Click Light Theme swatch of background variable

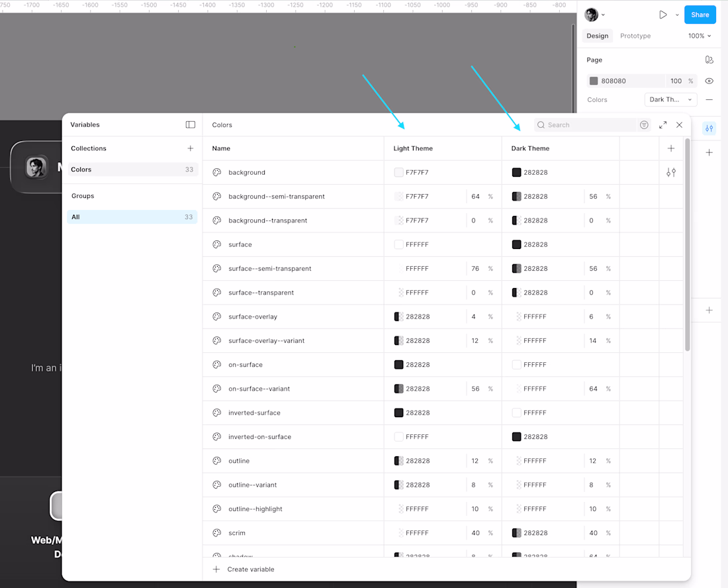[398, 172]
